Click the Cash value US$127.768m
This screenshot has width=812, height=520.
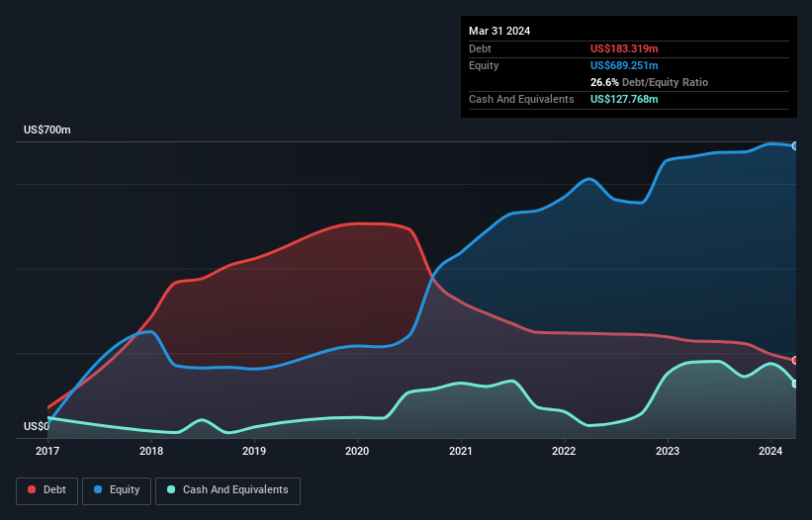point(624,99)
